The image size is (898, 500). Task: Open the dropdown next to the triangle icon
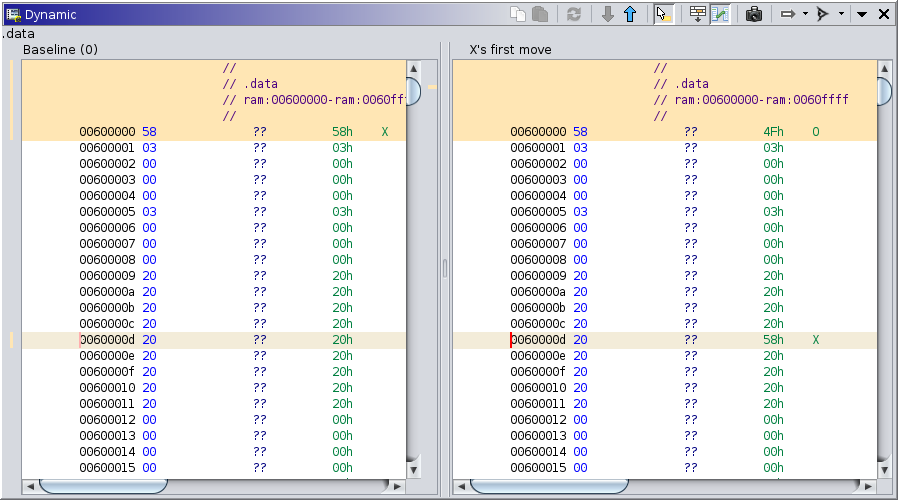(x=841, y=14)
